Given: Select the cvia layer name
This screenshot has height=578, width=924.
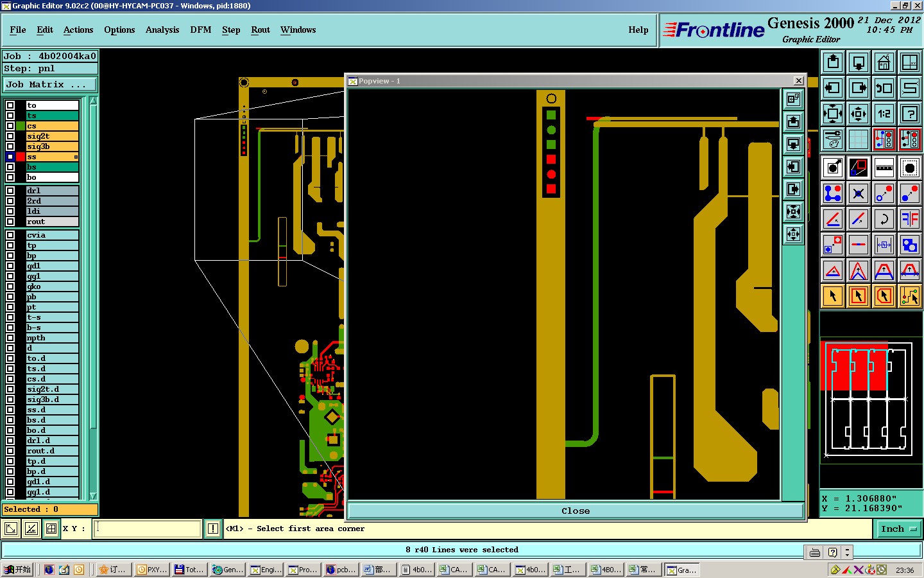Looking at the screenshot, I should tap(52, 235).
